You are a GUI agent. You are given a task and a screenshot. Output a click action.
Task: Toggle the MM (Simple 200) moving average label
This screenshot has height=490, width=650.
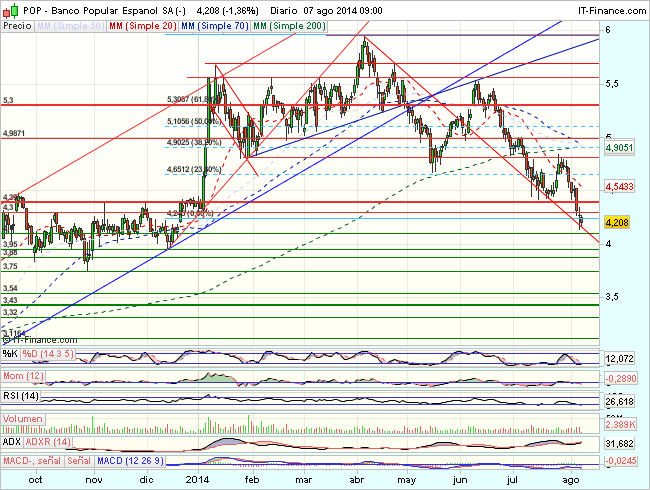pos(289,26)
